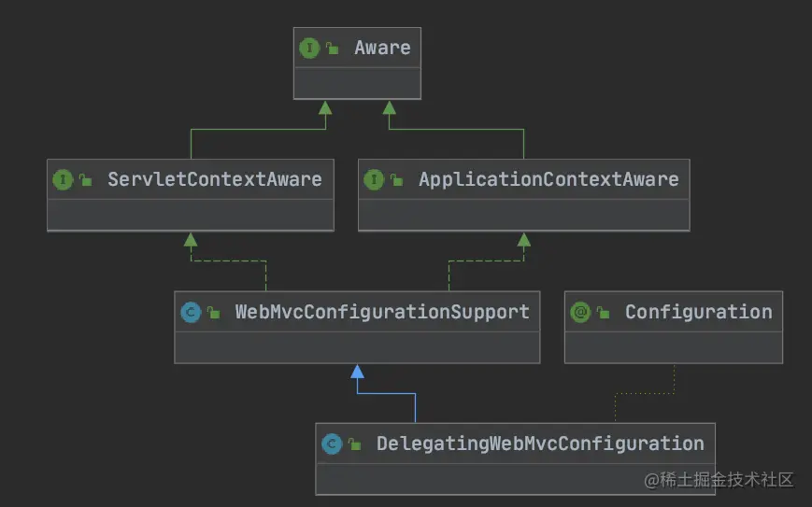Image resolution: width=812 pixels, height=507 pixels.
Task: Click the lock icon on ServletContextAware
Action: [86, 180]
